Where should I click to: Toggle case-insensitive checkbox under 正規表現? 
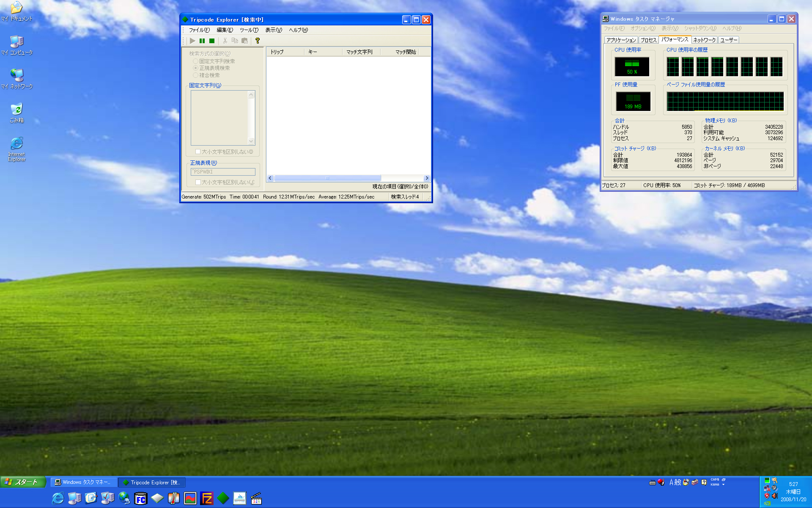pyautogui.click(x=198, y=182)
